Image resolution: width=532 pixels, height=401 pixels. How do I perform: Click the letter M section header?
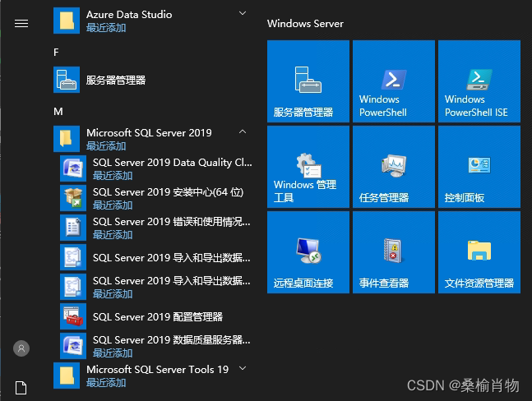click(58, 112)
